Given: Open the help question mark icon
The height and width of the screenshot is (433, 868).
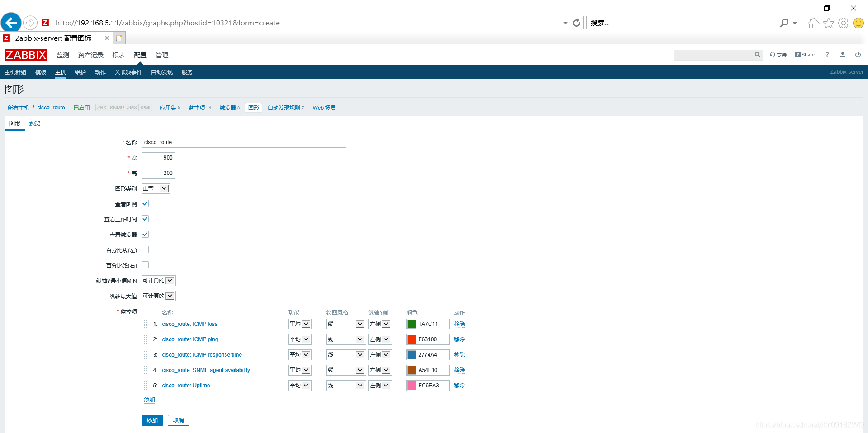Looking at the screenshot, I should click(x=827, y=55).
